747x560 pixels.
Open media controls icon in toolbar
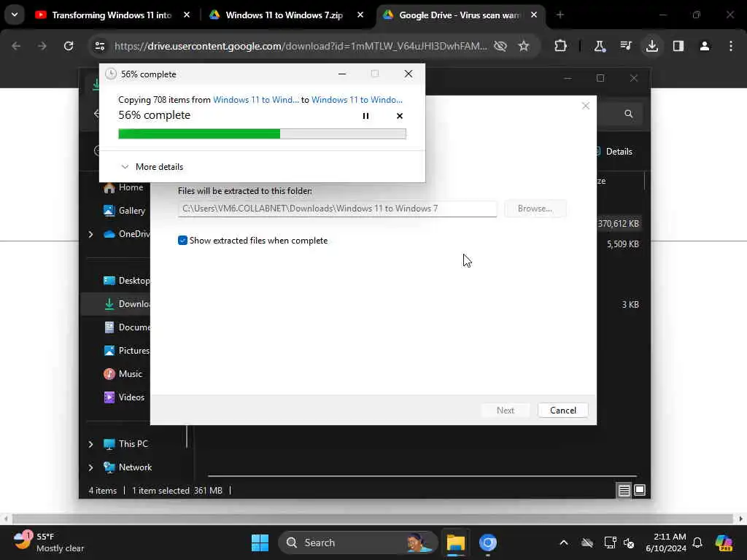click(625, 46)
